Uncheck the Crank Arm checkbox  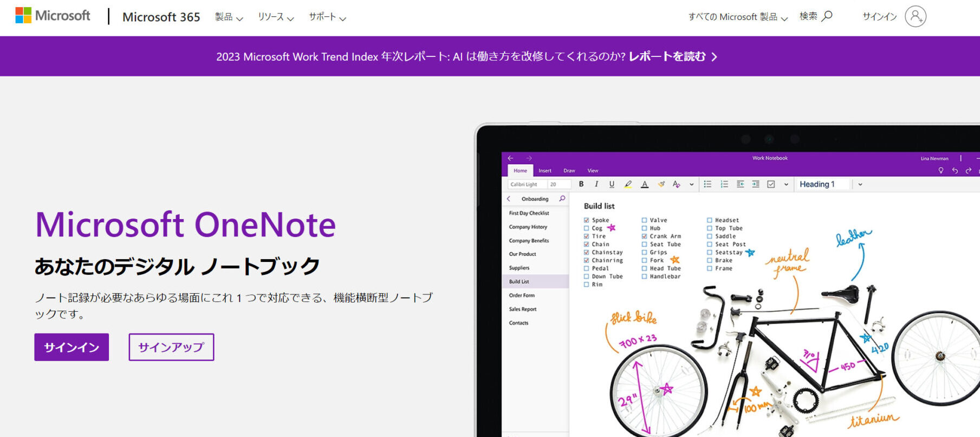click(x=644, y=236)
